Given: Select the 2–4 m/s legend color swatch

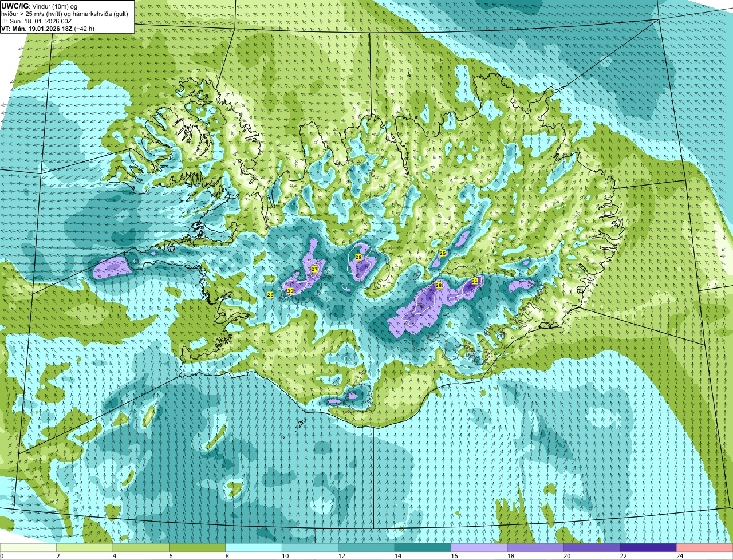Looking at the screenshot, I should coord(85,547).
